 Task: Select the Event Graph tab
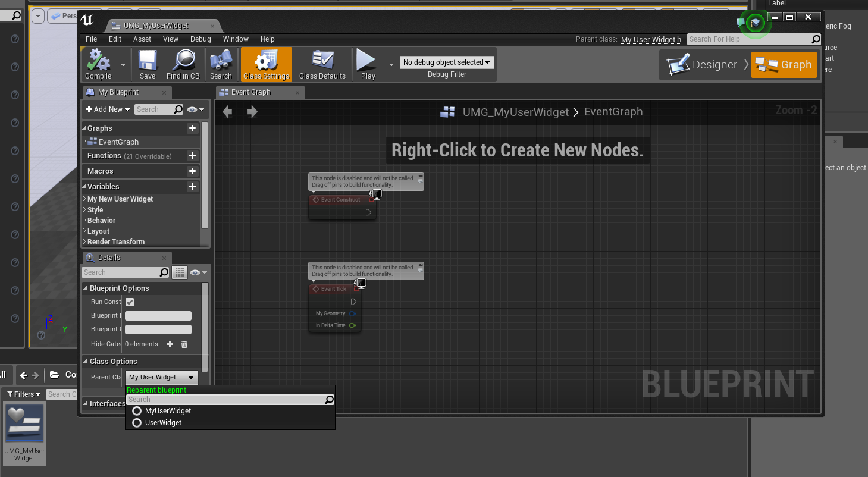[261, 92]
